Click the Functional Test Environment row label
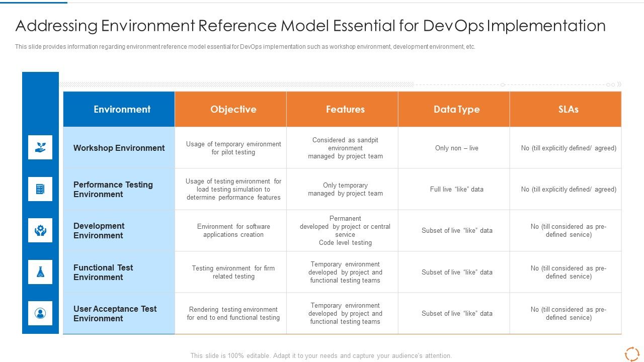The width and height of the screenshot is (644, 362). click(x=119, y=272)
